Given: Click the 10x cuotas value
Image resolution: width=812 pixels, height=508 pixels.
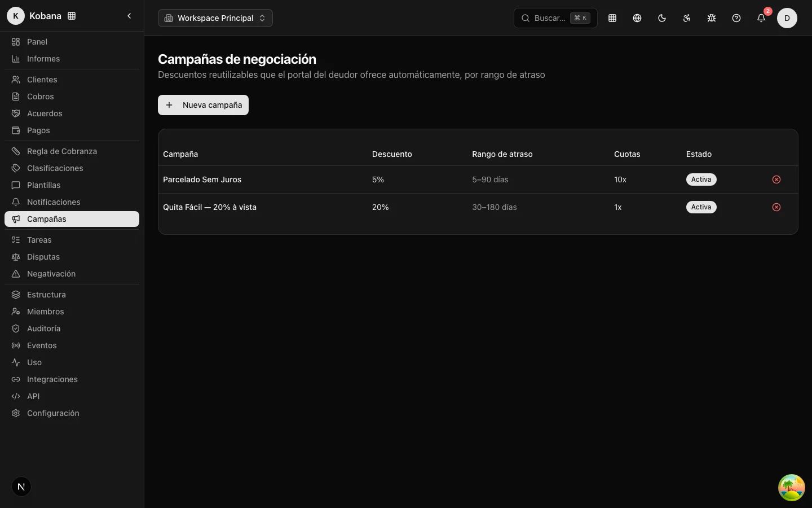Looking at the screenshot, I should pyautogui.click(x=620, y=179).
